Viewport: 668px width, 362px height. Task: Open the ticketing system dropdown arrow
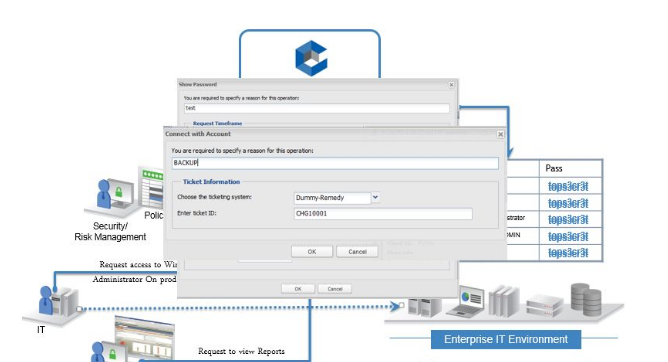[375, 197]
